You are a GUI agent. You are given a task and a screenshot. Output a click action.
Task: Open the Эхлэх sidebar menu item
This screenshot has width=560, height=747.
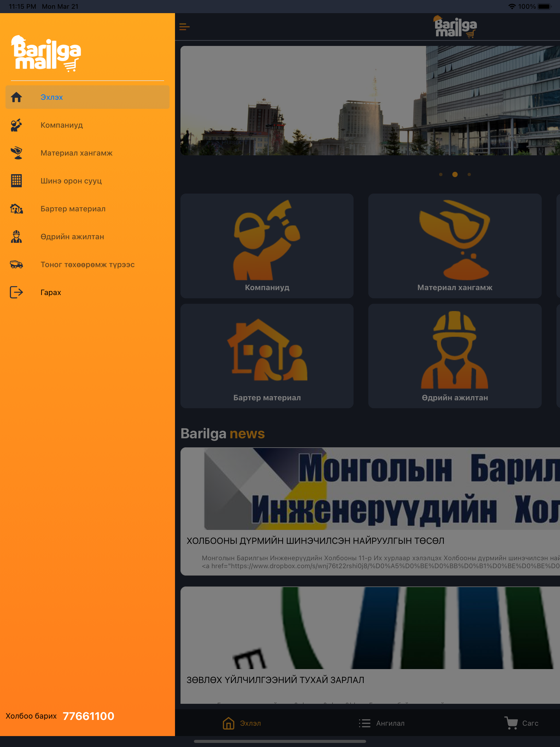87,97
